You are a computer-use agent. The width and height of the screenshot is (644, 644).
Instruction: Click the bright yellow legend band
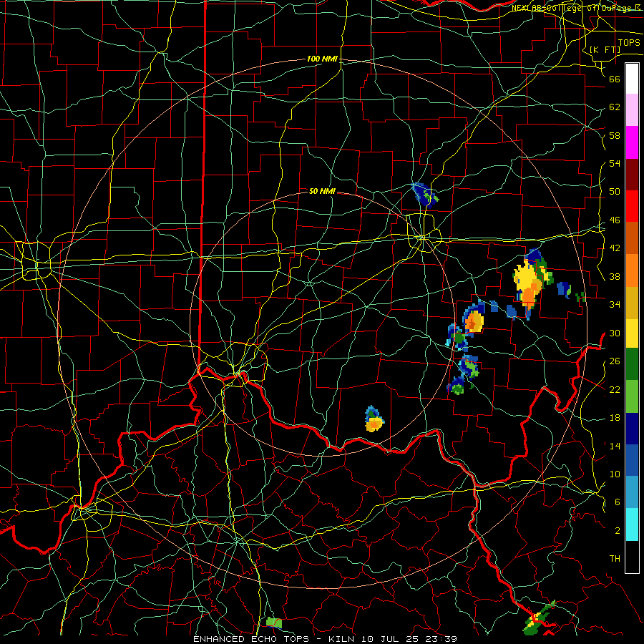coord(632,333)
